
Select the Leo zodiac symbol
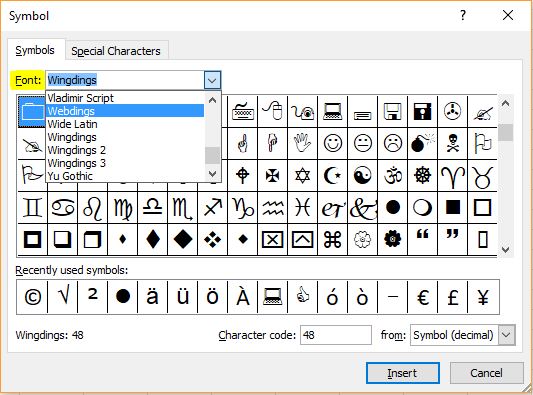[x=92, y=207]
